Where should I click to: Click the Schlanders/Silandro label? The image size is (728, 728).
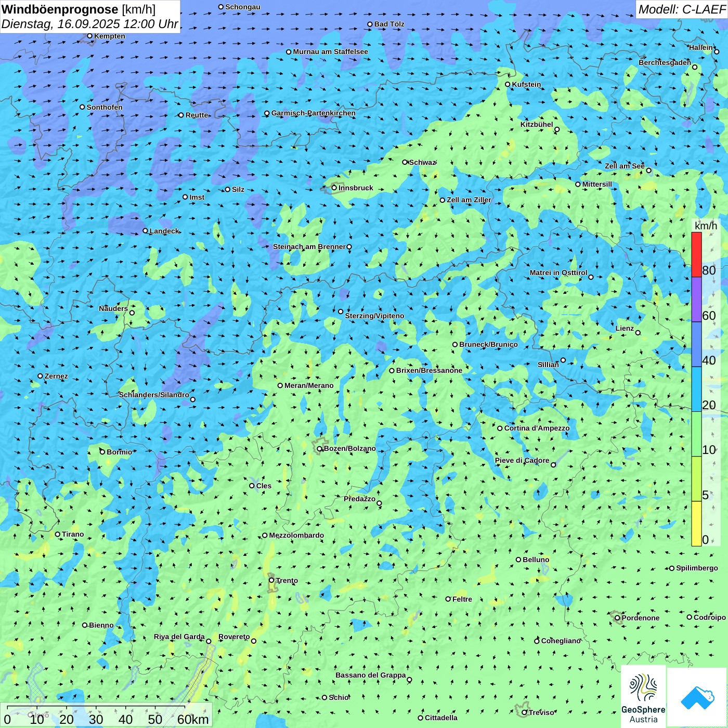click(154, 395)
